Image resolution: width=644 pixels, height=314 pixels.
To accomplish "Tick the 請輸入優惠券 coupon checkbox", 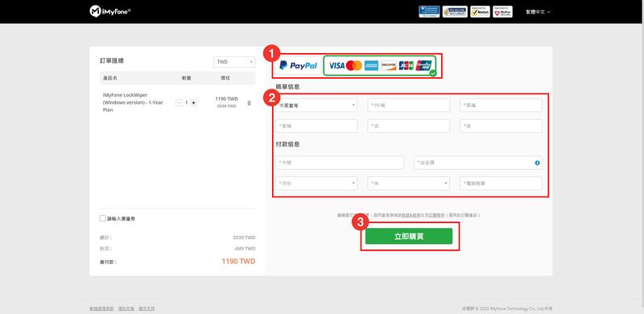I will [103, 219].
